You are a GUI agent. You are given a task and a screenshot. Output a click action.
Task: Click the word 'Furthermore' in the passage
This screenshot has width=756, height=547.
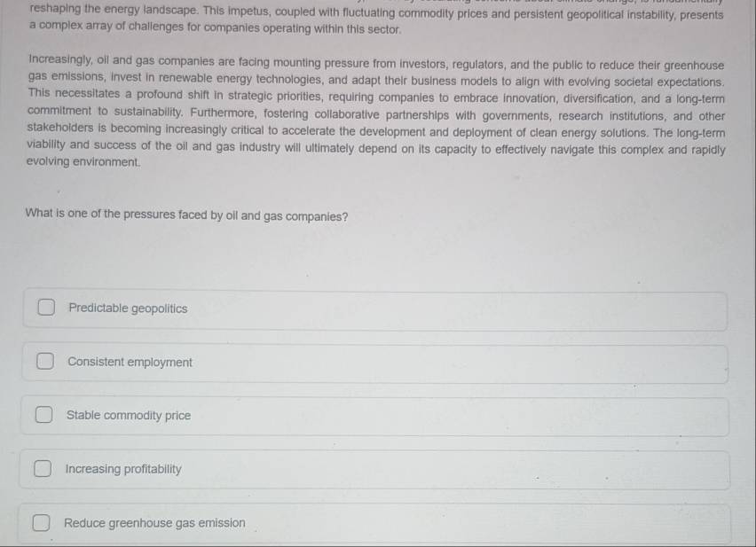point(224,113)
